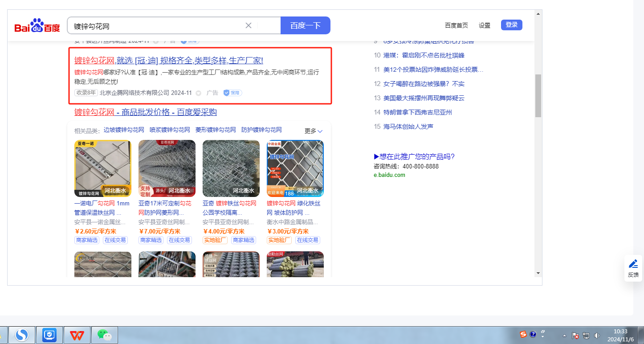644x344 pixels.
Task: Open product link 一诺电厂勾花网 1mm
Action: pyautogui.click(x=102, y=208)
